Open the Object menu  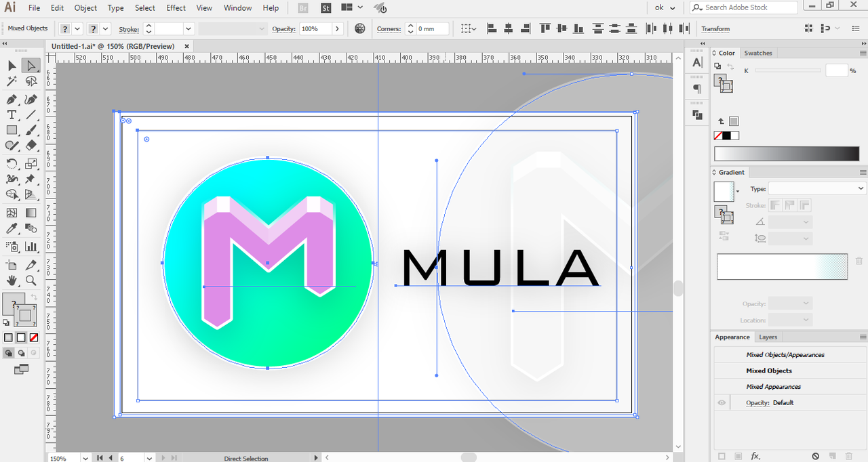click(x=85, y=8)
